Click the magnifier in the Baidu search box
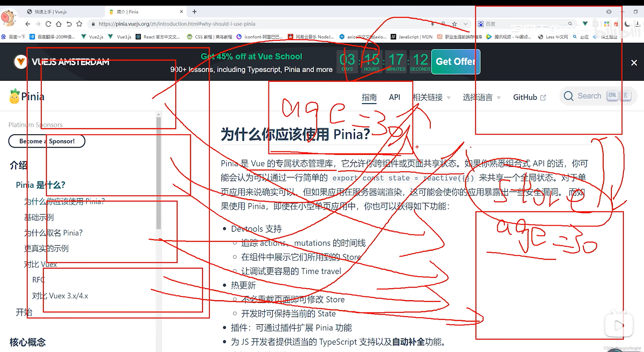This screenshot has height=352, width=644. 570,24
